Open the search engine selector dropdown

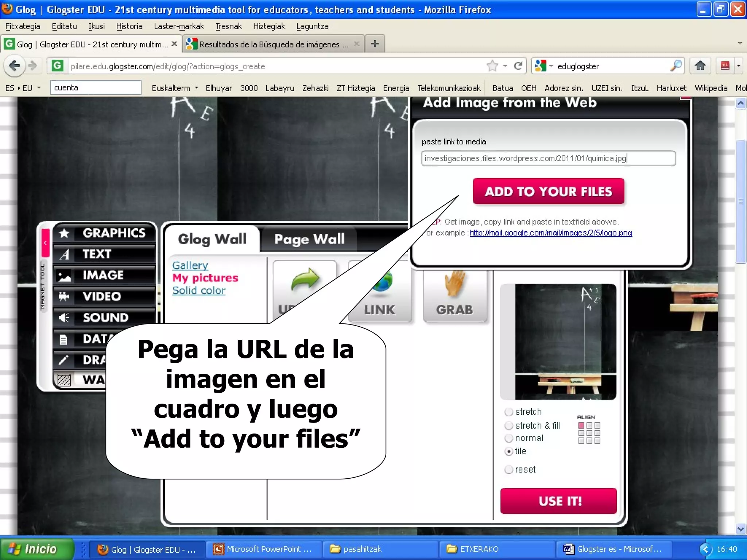(551, 66)
